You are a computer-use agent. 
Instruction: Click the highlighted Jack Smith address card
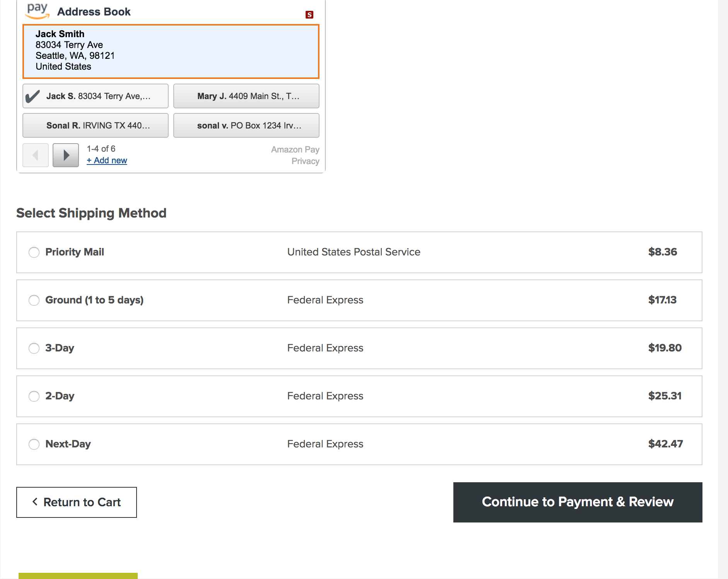pos(170,51)
